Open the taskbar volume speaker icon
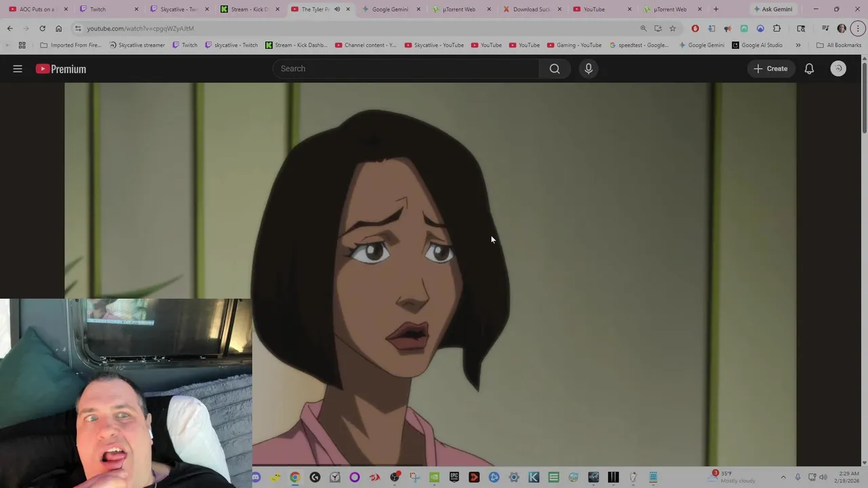 pyautogui.click(x=823, y=477)
